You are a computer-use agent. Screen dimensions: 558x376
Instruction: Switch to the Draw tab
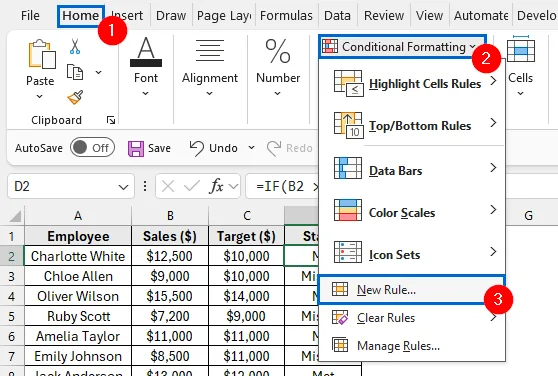point(171,16)
